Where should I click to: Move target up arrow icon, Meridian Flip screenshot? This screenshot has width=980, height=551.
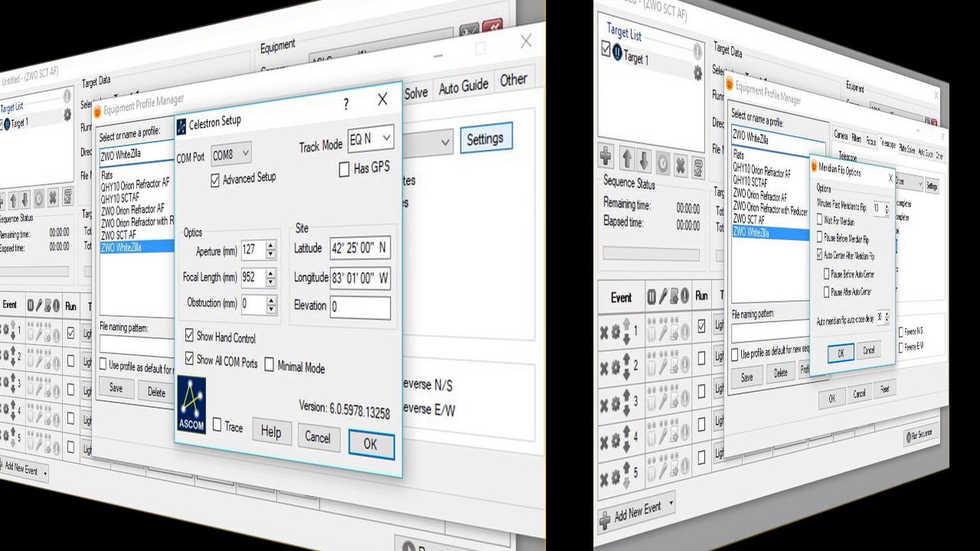[x=626, y=160]
